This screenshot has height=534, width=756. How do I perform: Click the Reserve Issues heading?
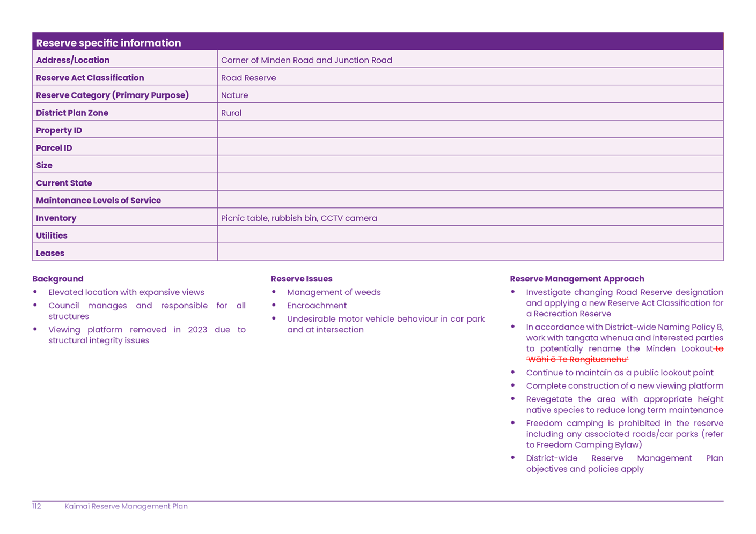click(x=302, y=279)
